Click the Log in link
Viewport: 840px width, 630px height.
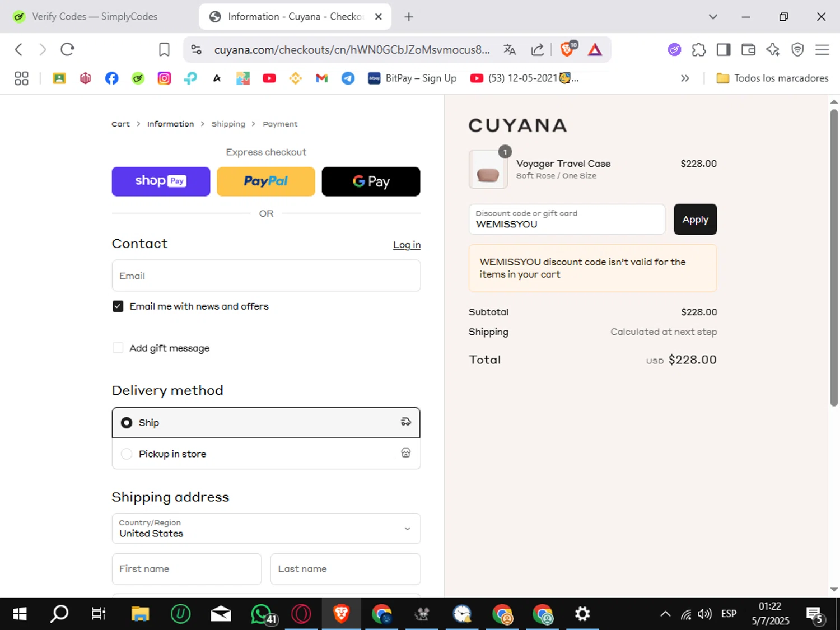click(407, 245)
